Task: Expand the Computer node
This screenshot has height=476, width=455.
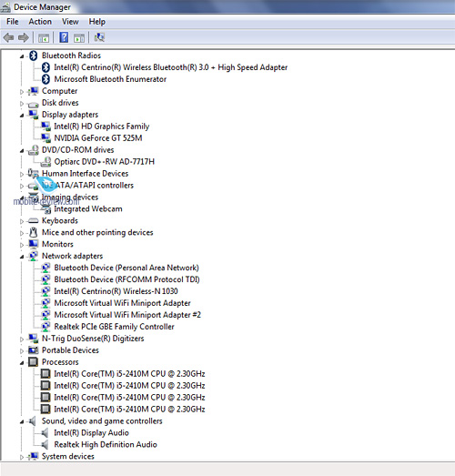Action: point(22,91)
